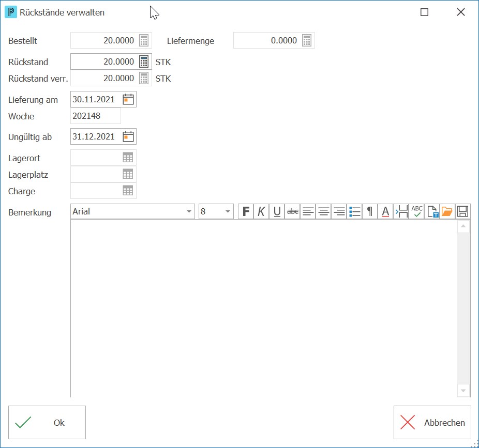Align remark text right
The image size is (479, 448).
(x=339, y=211)
